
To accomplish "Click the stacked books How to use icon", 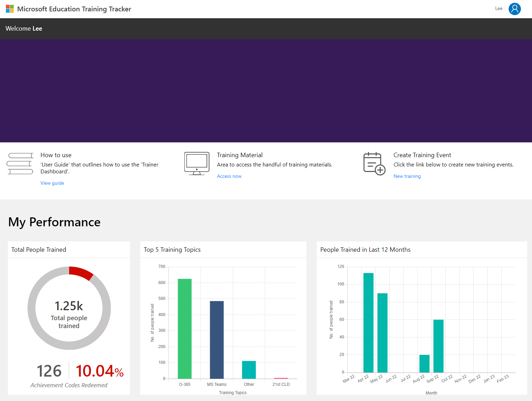I will (x=20, y=164).
